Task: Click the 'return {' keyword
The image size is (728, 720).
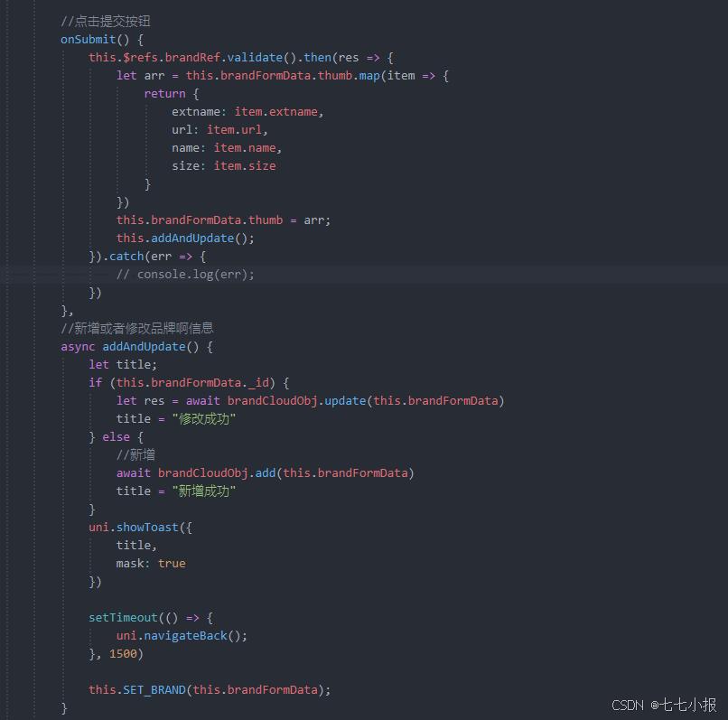Action: [x=172, y=94]
